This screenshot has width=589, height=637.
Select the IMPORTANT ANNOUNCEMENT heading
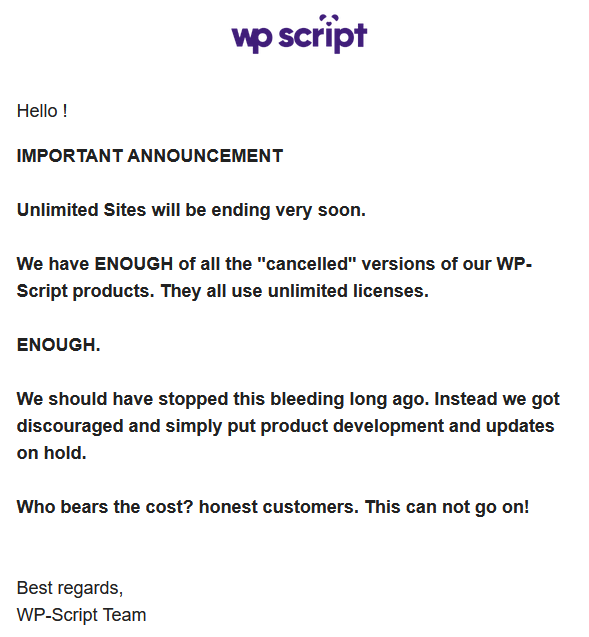pyautogui.click(x=149, y=156)
